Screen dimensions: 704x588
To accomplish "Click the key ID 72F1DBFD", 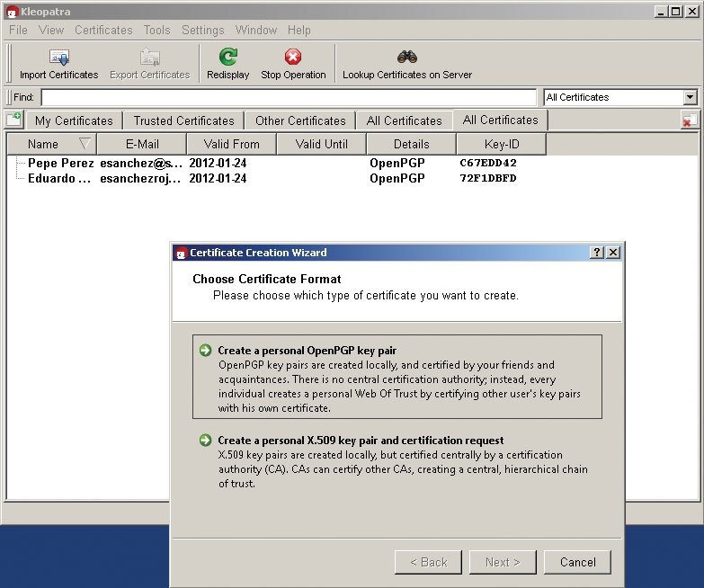I will (488, 178).
